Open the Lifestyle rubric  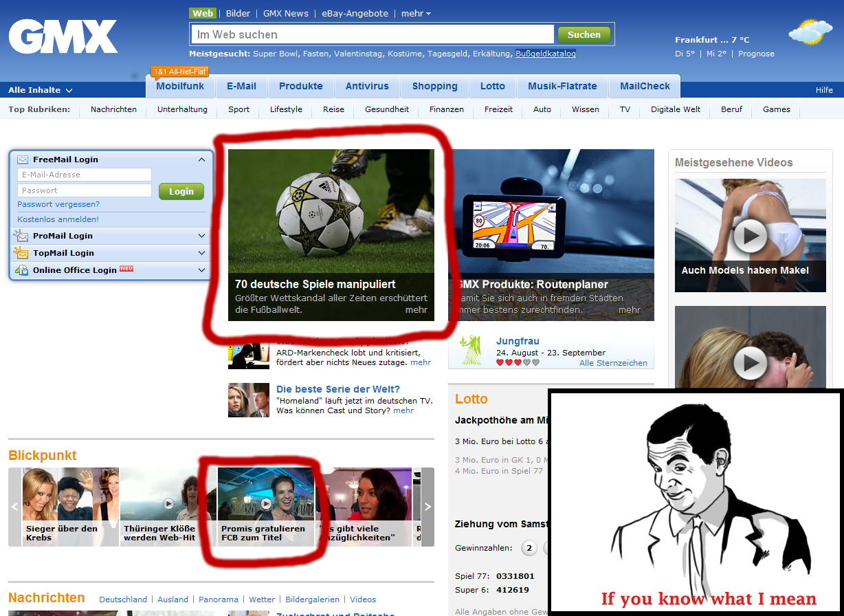click(286, 109)
